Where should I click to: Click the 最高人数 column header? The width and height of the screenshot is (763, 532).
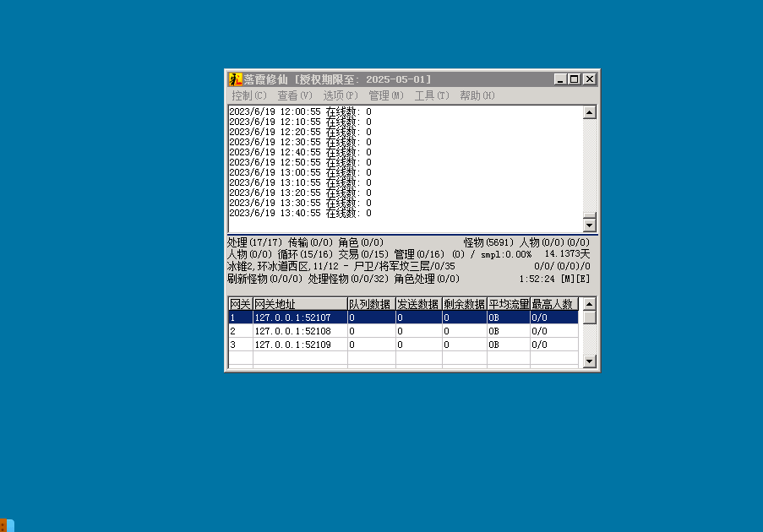click(553, 304)
